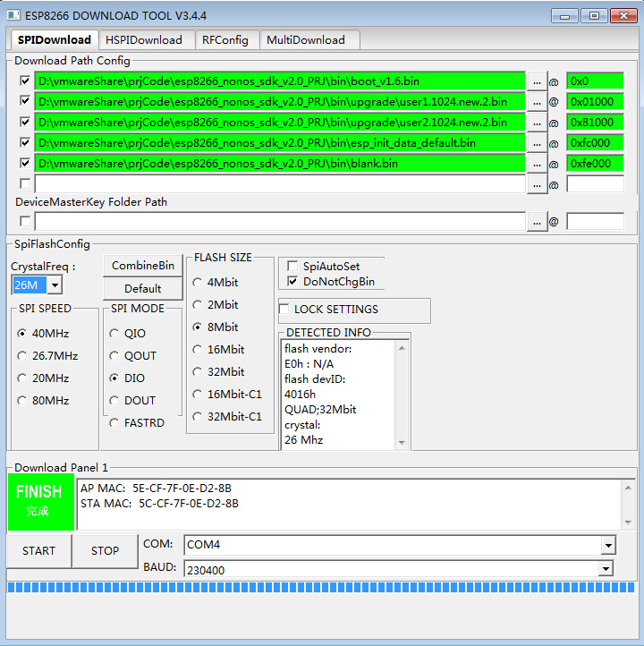Browse for the boot_v1.6.bin file path
The width and height of the screenshot is (644, 646).
[x=537, y=81]
